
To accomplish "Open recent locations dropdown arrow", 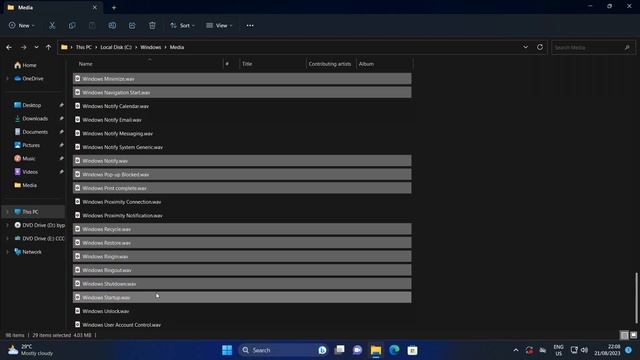I will click(x=36, y=47).
